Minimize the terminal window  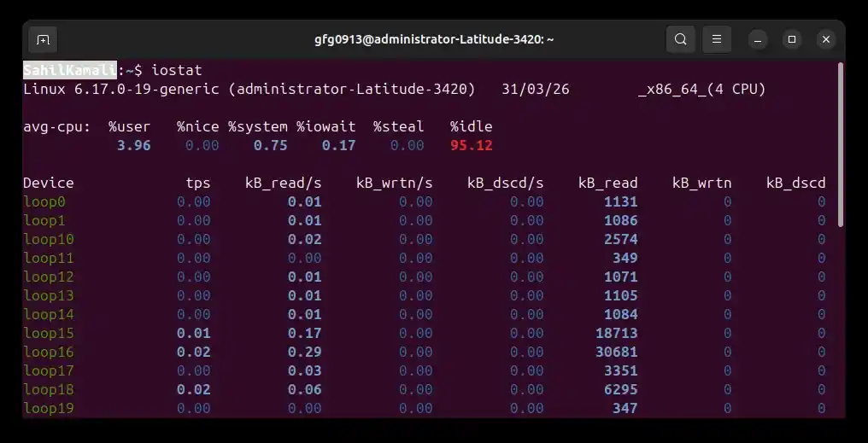pos(758,40)
